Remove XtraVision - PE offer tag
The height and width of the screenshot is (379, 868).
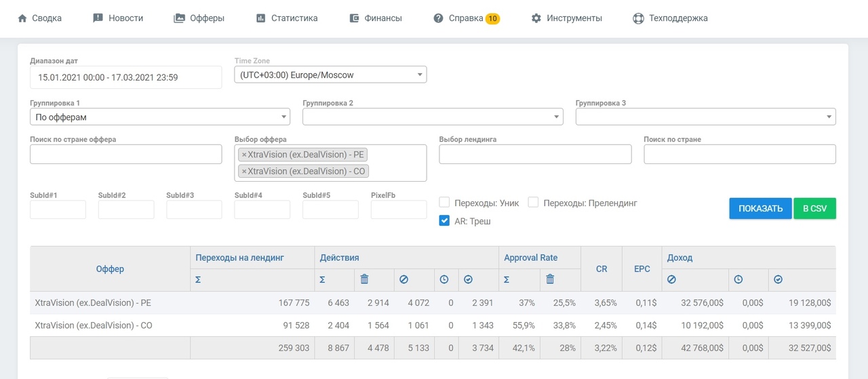[244, 155]
